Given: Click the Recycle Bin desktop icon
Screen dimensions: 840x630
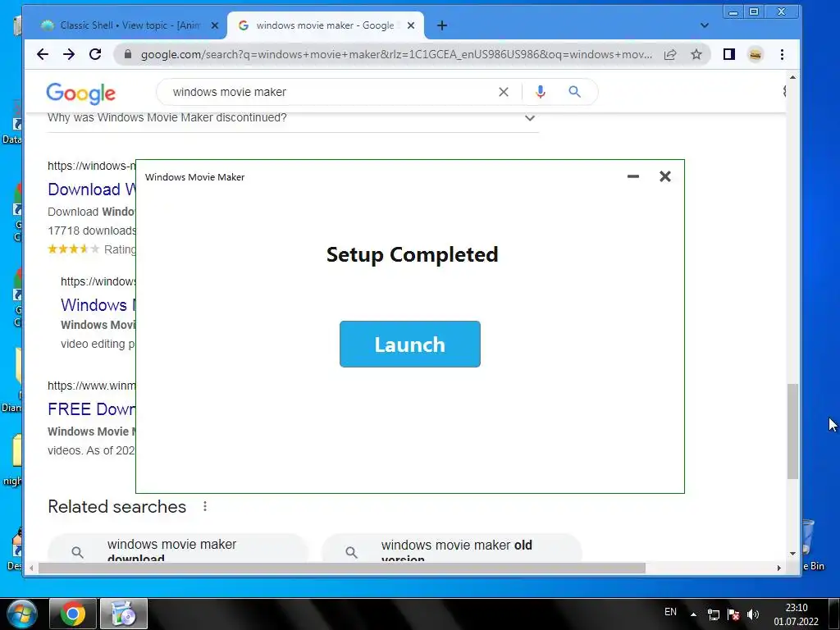Looking at the screenshot, I should pyautogui.click(x=813, y=544).
